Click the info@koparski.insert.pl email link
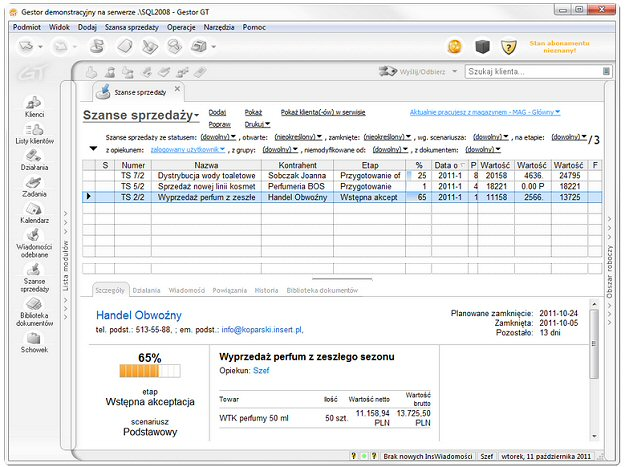Screen dimensions: 625x467 (x=262, y=328)
